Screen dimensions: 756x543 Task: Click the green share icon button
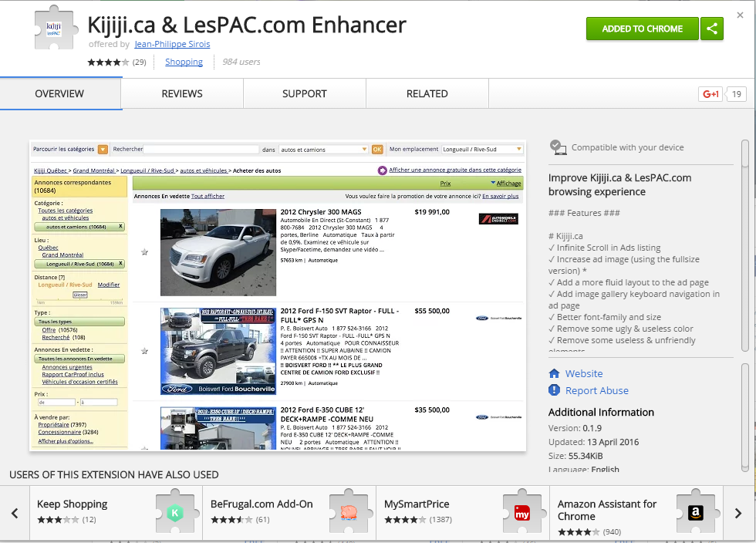pos(711,29)
